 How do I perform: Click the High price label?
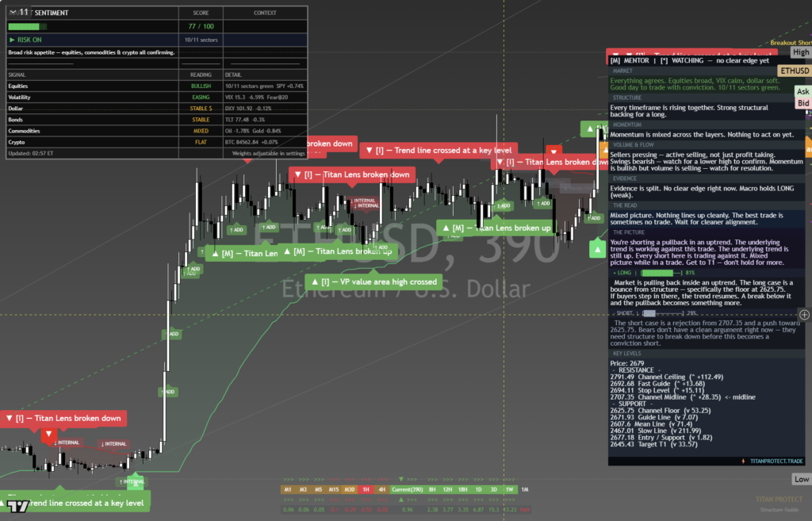point(801,52)
